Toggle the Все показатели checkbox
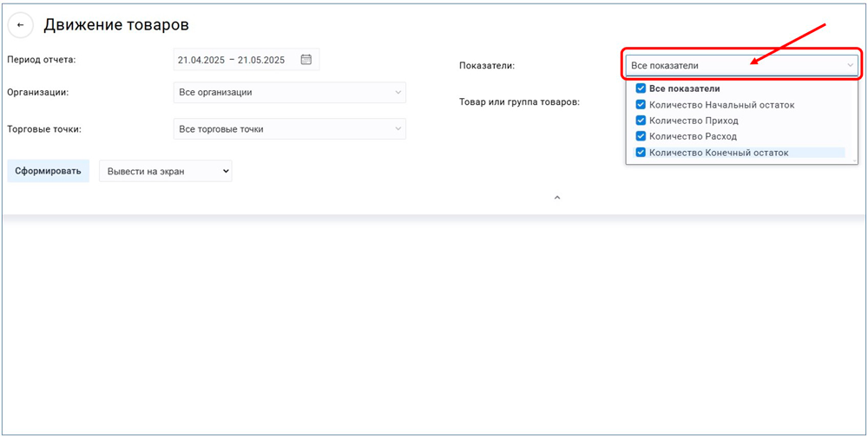 click(x=641, y=88)
